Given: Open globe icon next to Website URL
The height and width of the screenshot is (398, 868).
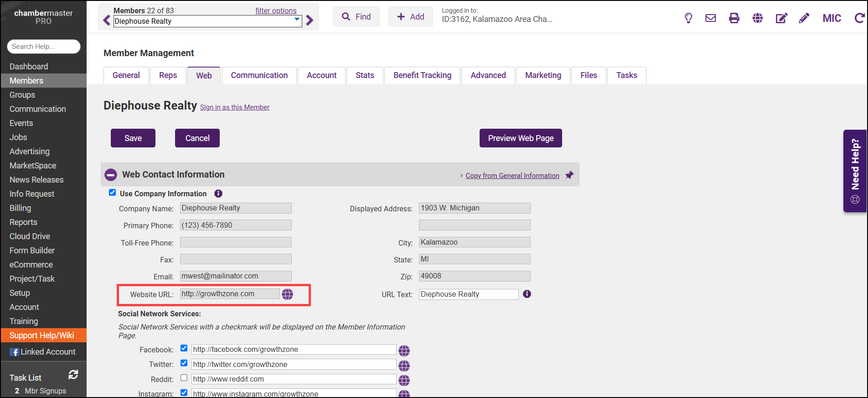Looking at the screenshot, I should 287,294.
